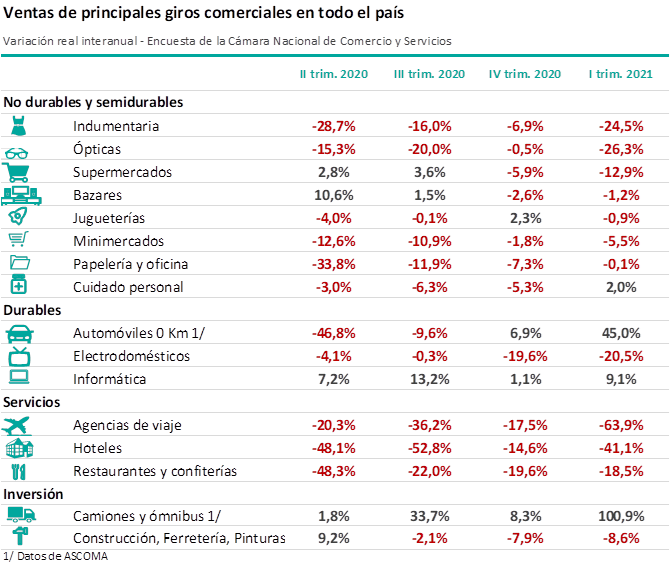This screenshot has height=567, width=670.
Task: Select the Variación real interanual subtitle
Action: click(227, 41)
